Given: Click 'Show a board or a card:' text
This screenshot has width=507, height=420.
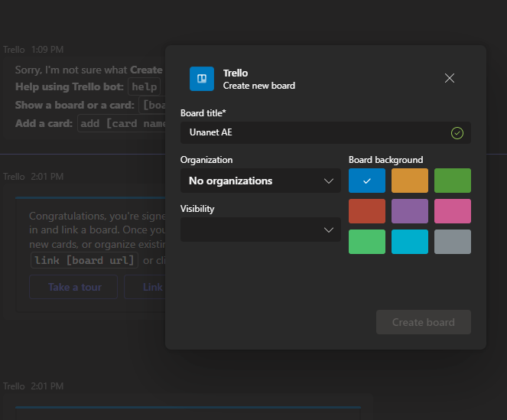Looking at the screenshot, I should pyautogui.click(x=75, y=105).
